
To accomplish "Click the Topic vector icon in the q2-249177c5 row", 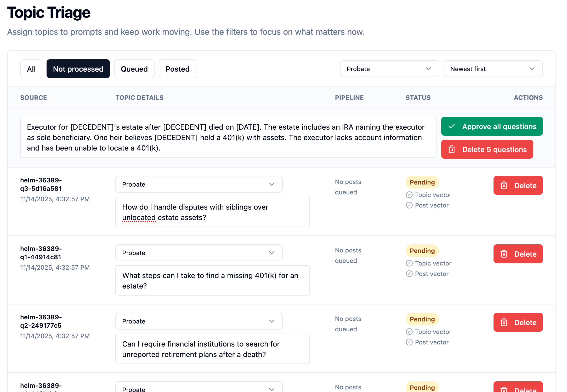I will (x=409, y=332).
